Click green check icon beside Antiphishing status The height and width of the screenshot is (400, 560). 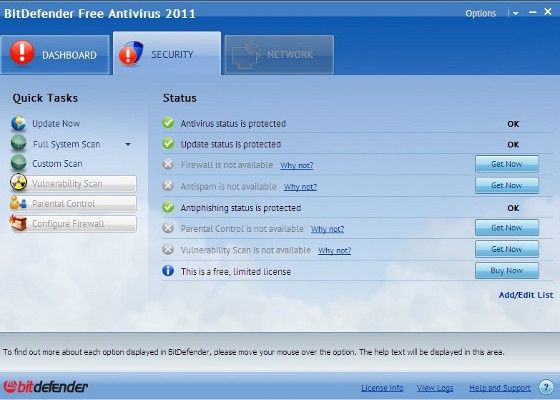[168, 207]
